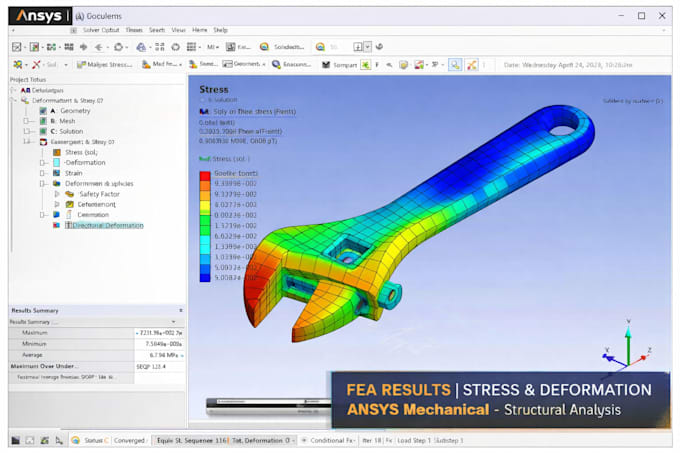Screen dimensions: 680x453
Task: Click the blue cone geometry toolbar icon
Action: tap(141, 47)
